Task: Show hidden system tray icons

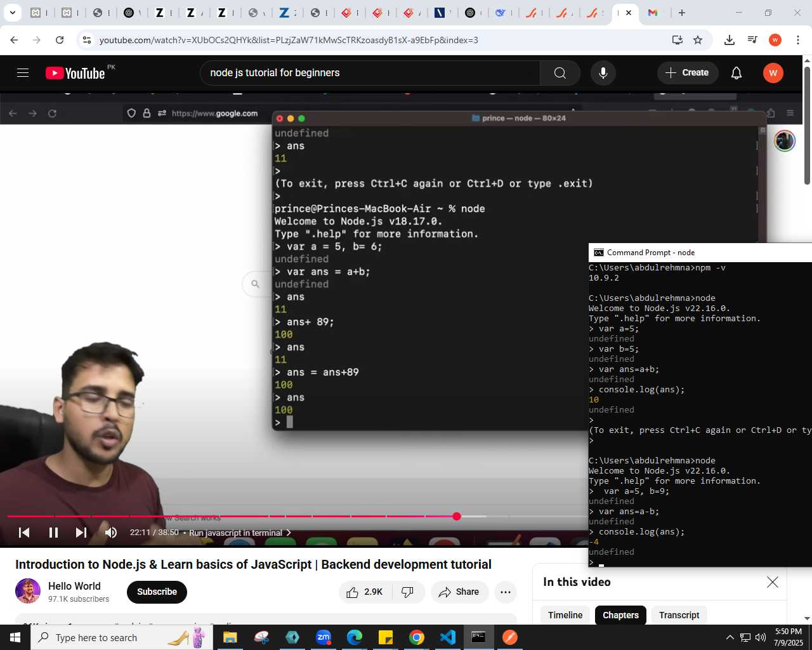Action: tap(730, 637)
